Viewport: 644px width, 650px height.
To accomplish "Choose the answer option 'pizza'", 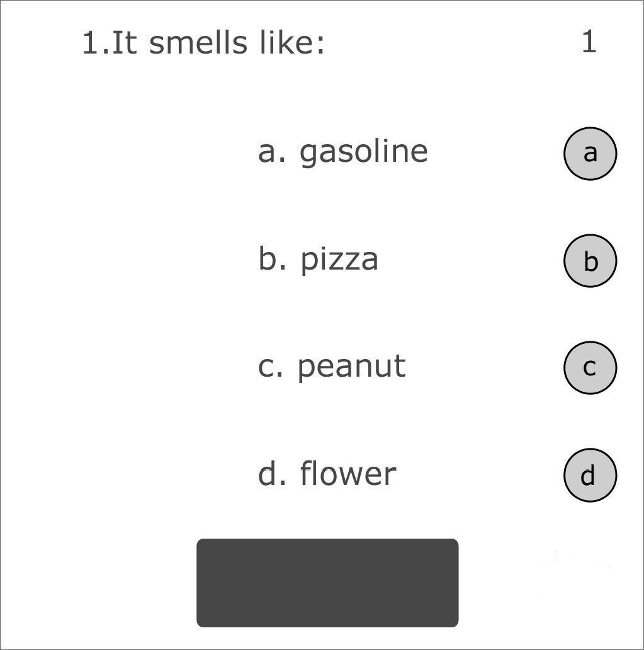I will pos(318,258).
